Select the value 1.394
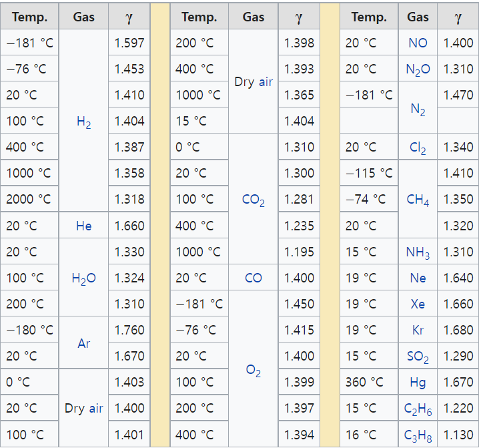Screen dimensions: 479x448 coord(299,435)
